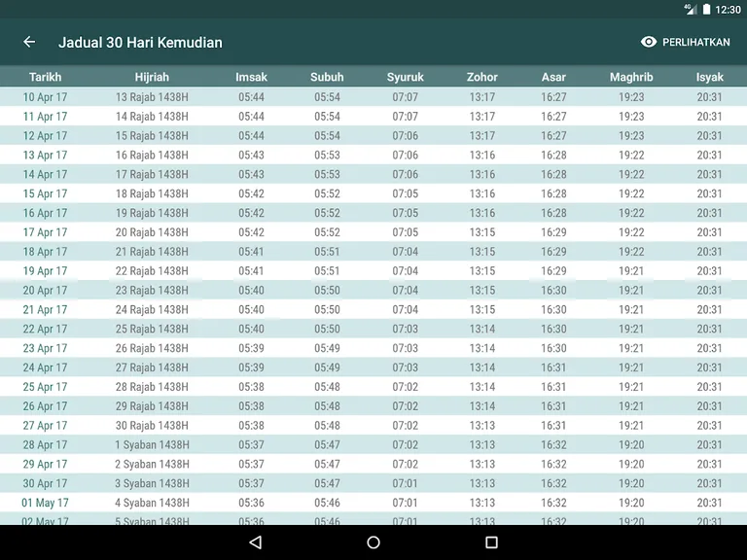Tap Syuruk time in 30 Apr 17 row
Image resolution: width=747 pixels, height=560 pixels.
point(405,483)
